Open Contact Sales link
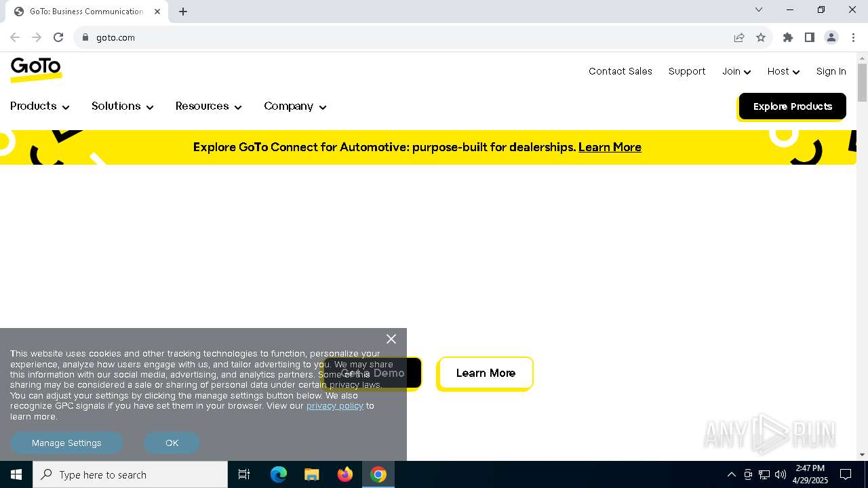 (620, 71)
